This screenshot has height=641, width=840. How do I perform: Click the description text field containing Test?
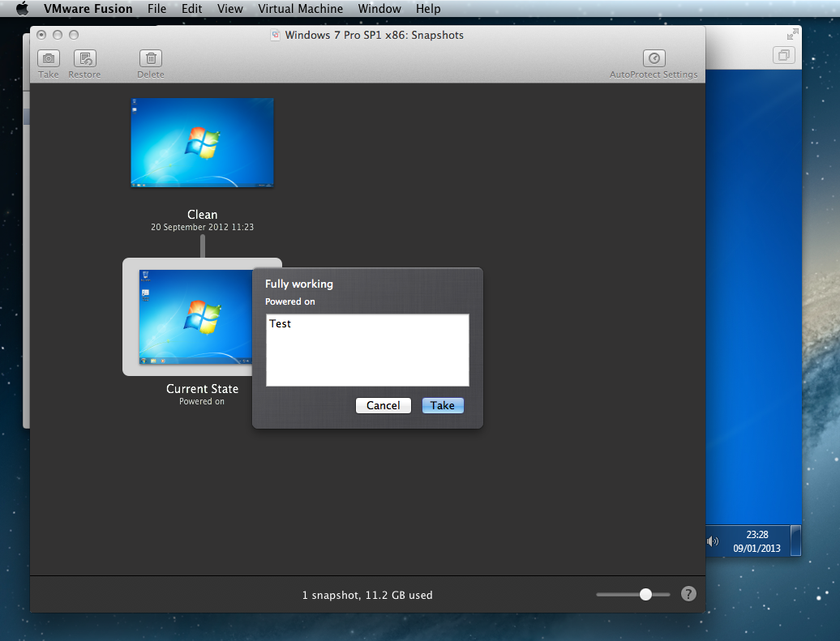pyautogui.click(x=367, y=350)
